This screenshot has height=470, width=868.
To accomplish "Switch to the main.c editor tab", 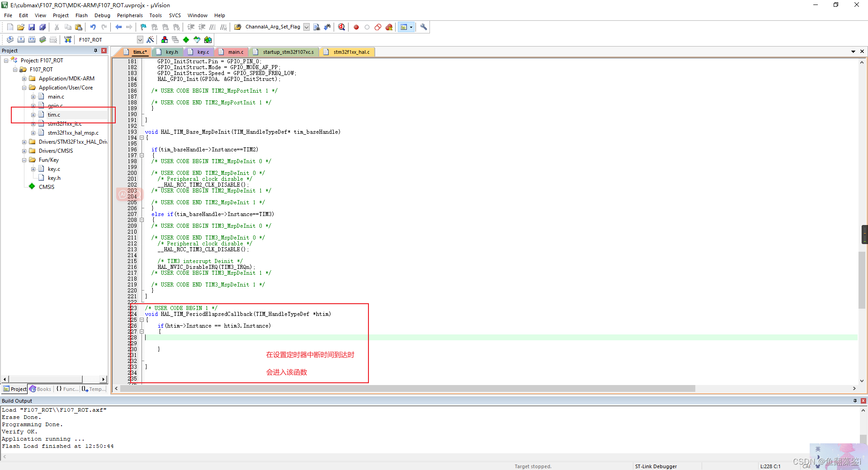I will [231, 52].
